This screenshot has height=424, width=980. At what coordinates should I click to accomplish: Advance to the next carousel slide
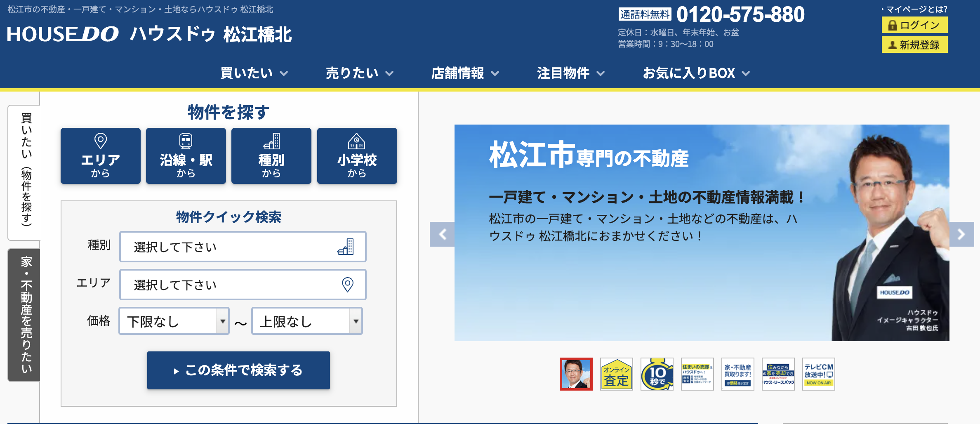(961, 234)
